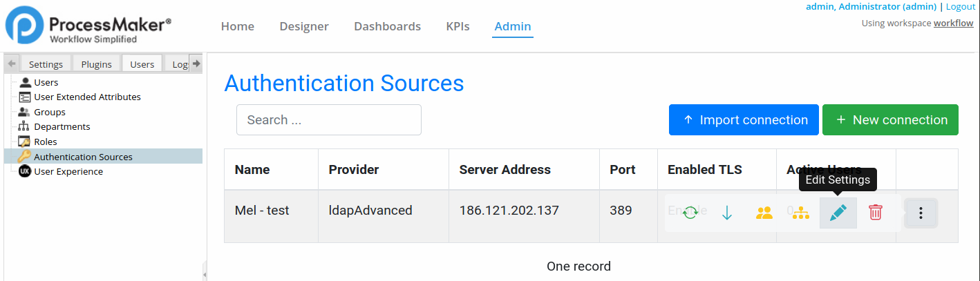Click the yellow department hierarchy icon
Screen dimensions: 980x281
[800, 213]
